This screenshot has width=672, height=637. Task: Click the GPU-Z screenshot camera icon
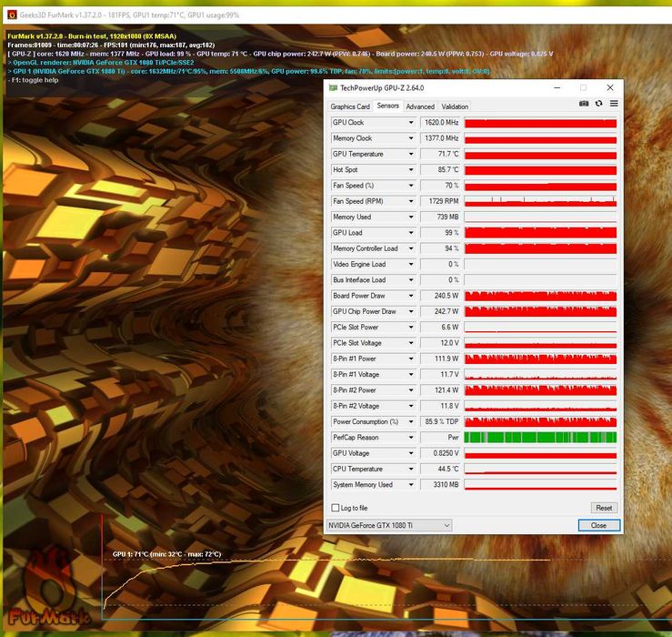click(584, 104)
